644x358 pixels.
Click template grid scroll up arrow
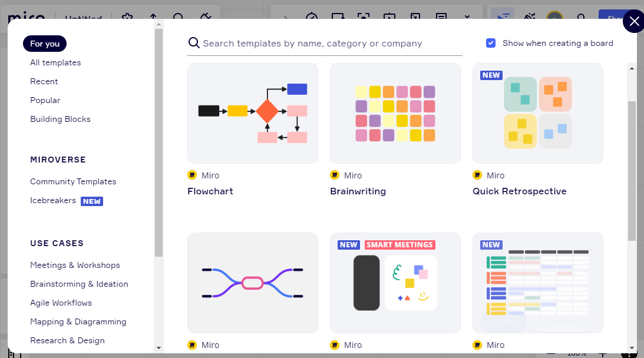(632, 68)
